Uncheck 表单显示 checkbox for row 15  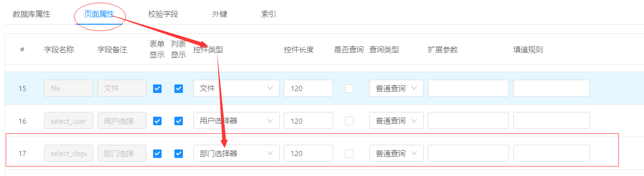tap(157, 88)
